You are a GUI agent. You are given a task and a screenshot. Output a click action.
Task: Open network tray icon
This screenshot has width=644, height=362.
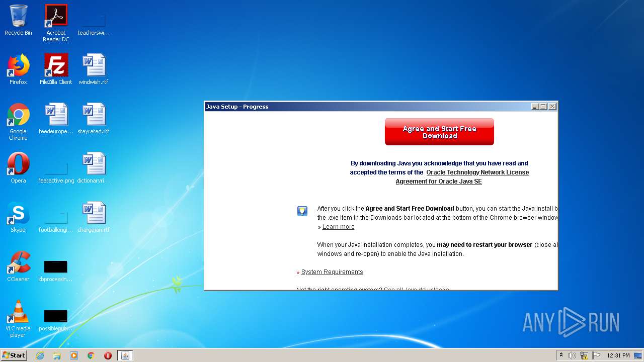pos(584,355)
